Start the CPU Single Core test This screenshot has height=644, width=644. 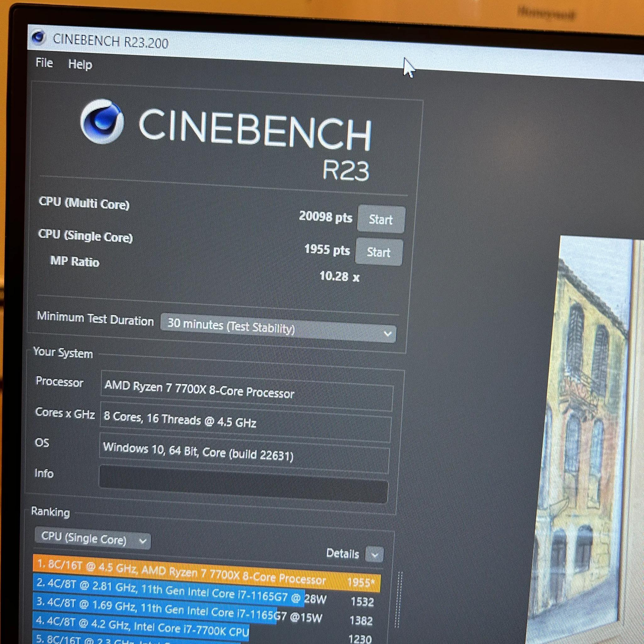[x=379, y=252]
